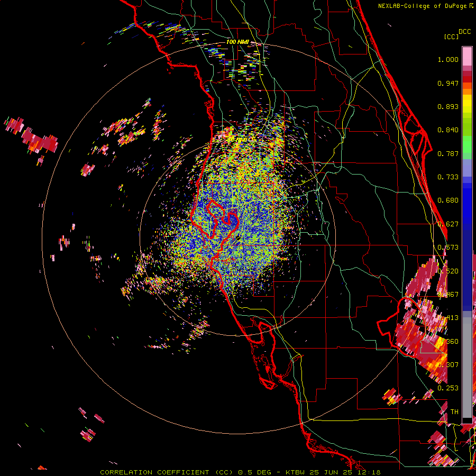Click the 1.000 color scale value

click(448, 59)
